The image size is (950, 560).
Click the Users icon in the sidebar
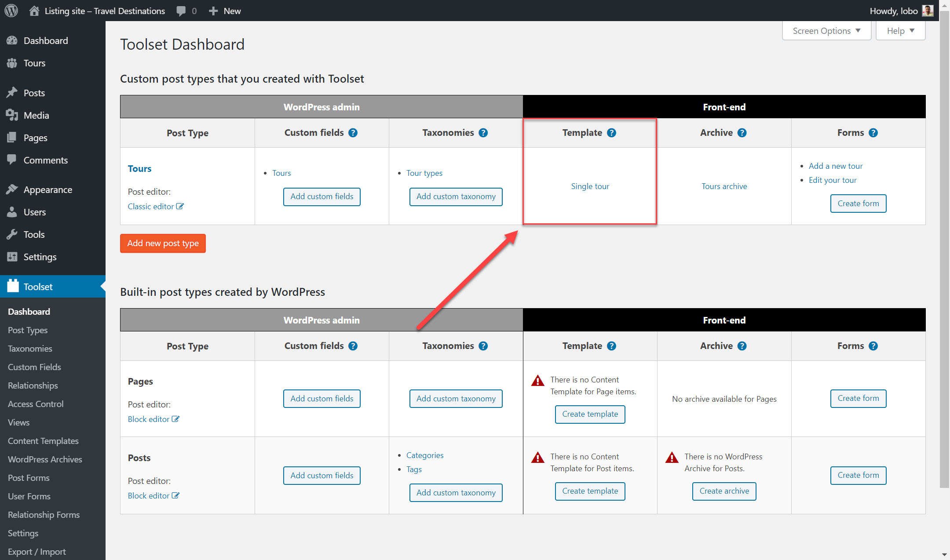click(12, 212)
